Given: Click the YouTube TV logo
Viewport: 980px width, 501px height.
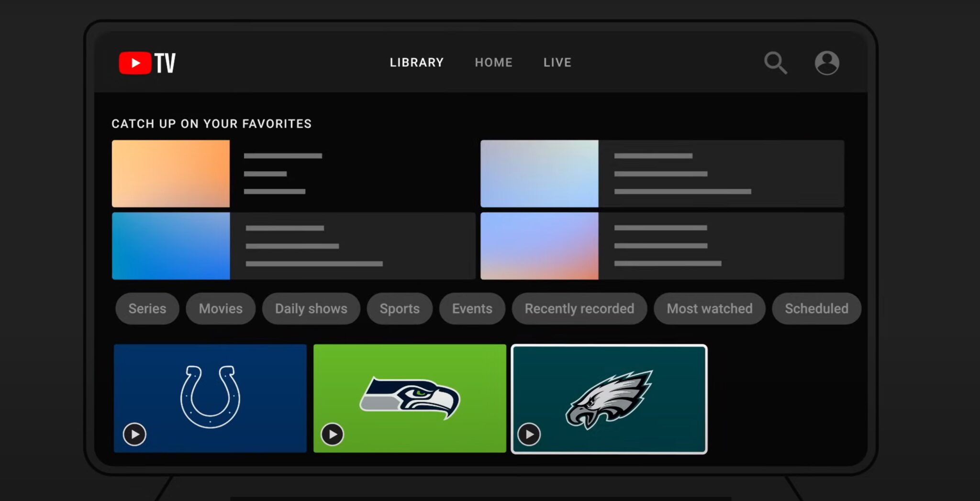Looking at the screenshot, I should point(147,63).
